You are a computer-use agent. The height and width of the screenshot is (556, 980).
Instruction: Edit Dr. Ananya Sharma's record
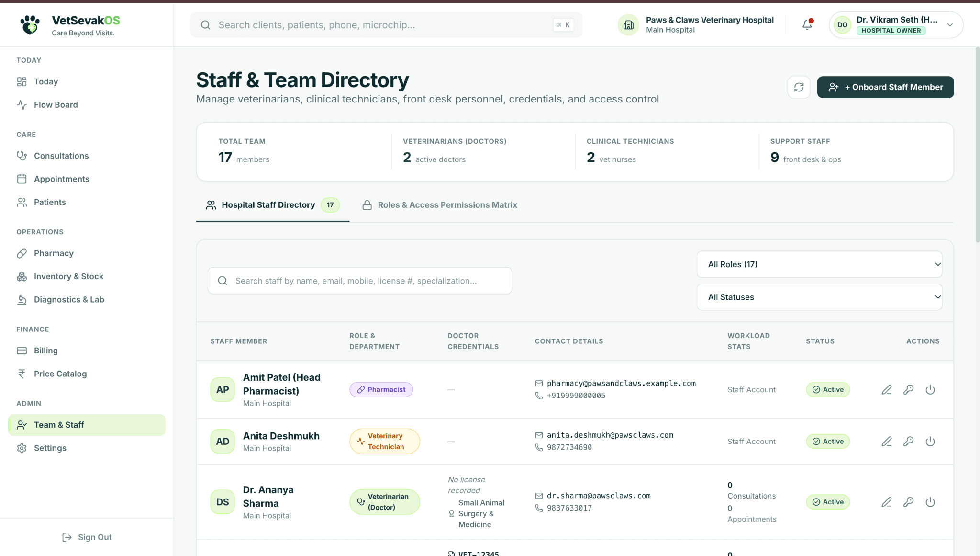pos(887,502)
